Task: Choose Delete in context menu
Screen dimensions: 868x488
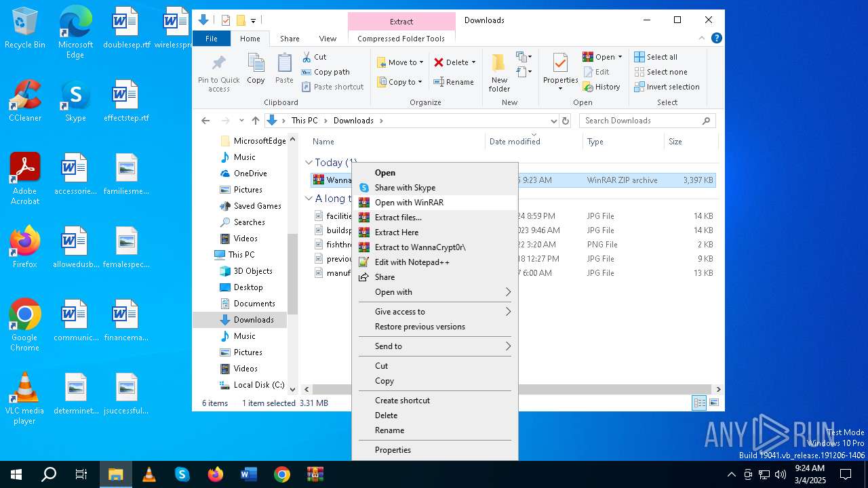Action: coord(435,415)
